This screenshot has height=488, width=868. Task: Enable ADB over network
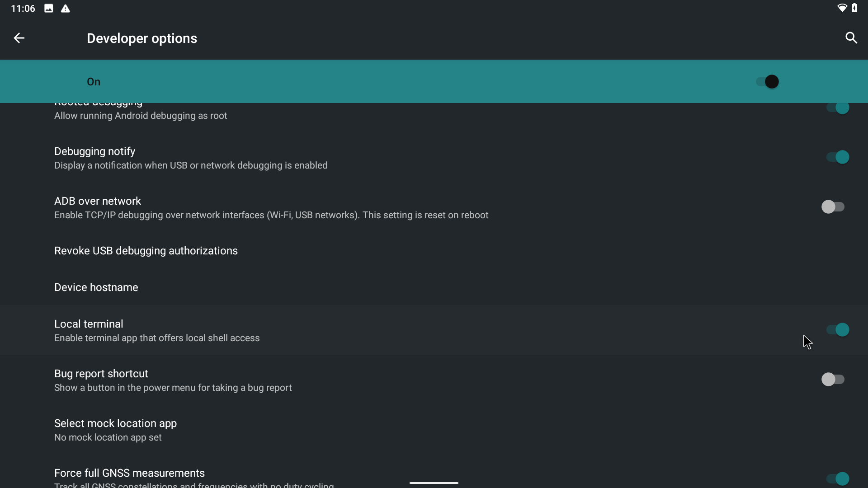(834, 207)
